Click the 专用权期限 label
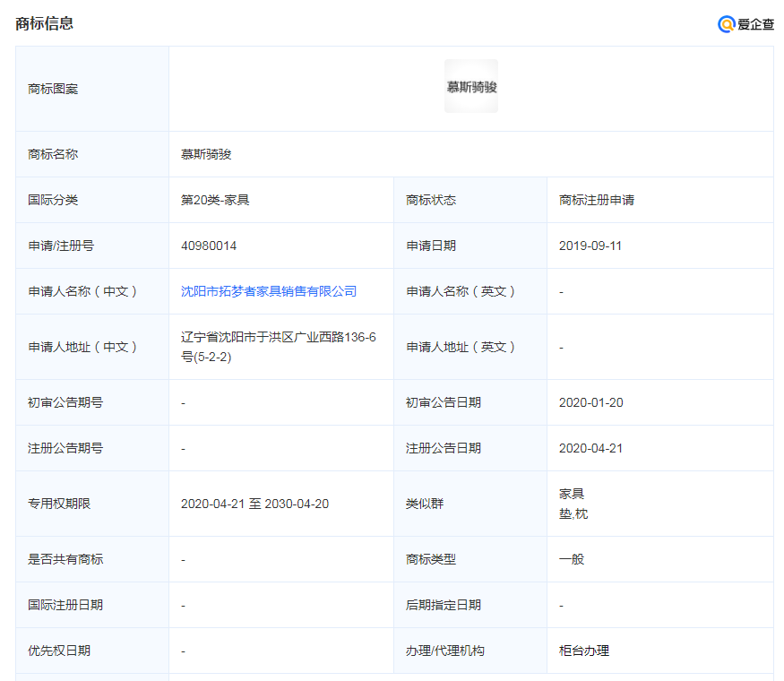This screenshot has height=681, width=784. tap(59, 504)
